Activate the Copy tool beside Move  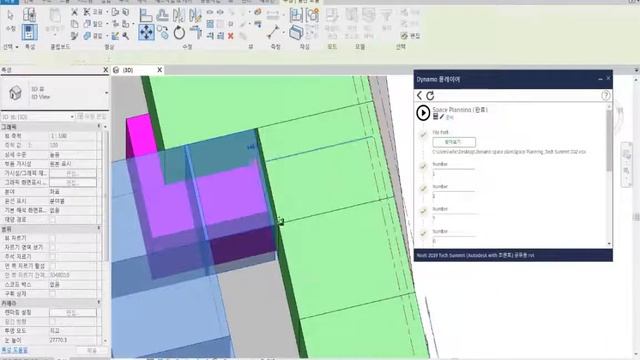[162, 32]
